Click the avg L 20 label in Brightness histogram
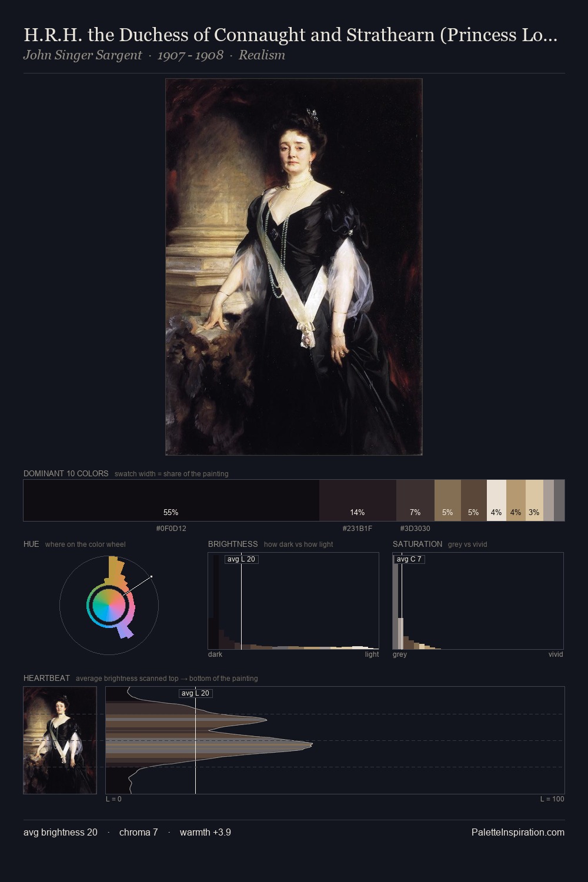The height and width of the screenshot is (882, 588). 241,559
